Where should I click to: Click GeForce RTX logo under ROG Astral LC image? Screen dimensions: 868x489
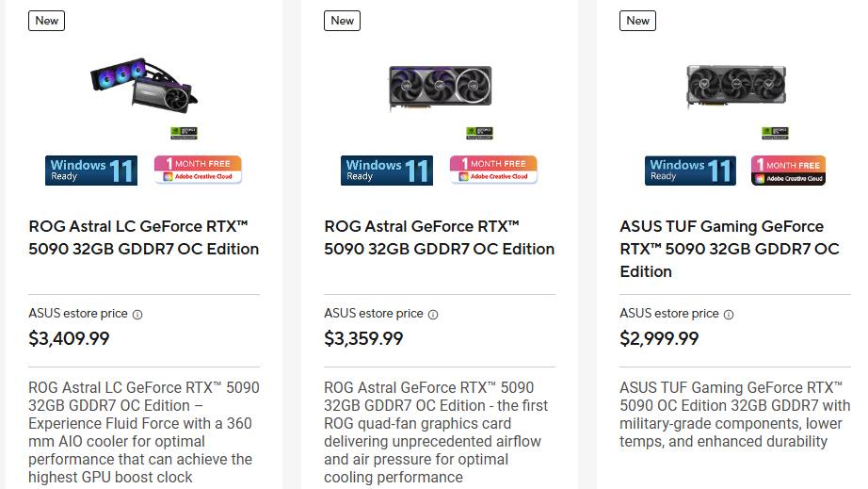click(x=184, y=134)
